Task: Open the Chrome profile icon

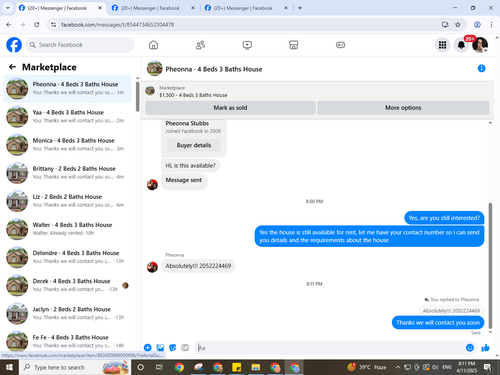Action: [x=477, y=24]
